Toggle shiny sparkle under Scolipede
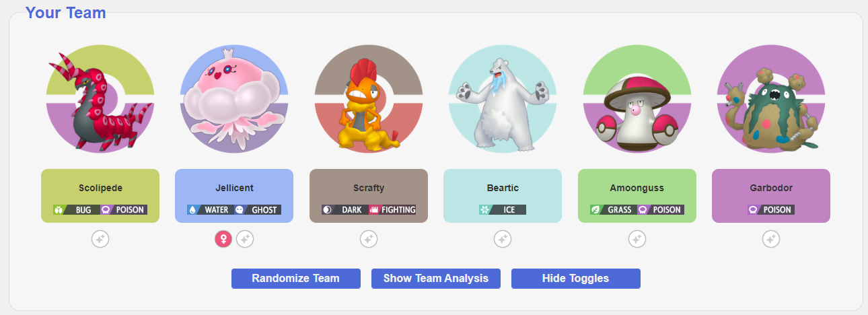This screenshot has width=868, height=315. point(100,239)
